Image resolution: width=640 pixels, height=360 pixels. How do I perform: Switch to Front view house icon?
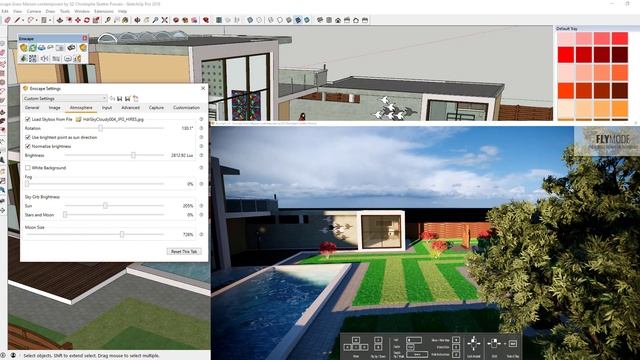pos(338,20)
